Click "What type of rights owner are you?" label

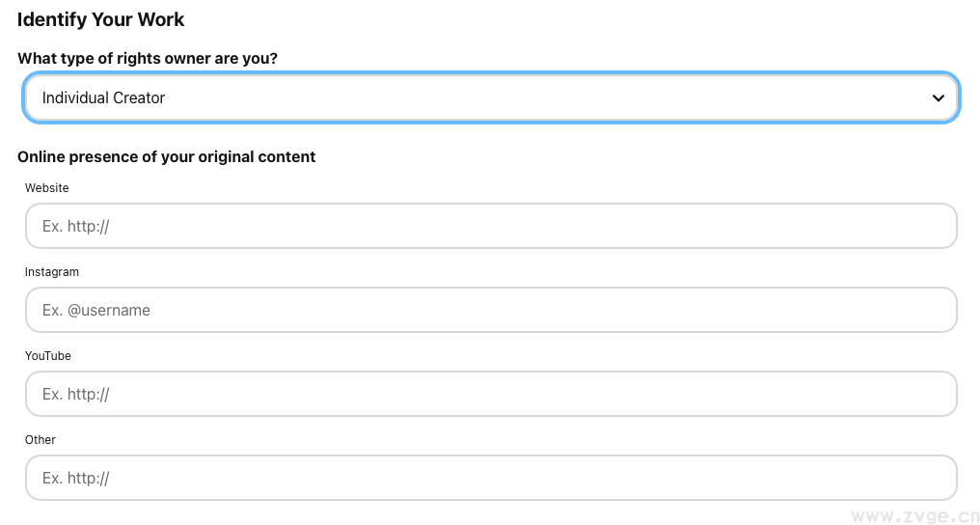148,59
